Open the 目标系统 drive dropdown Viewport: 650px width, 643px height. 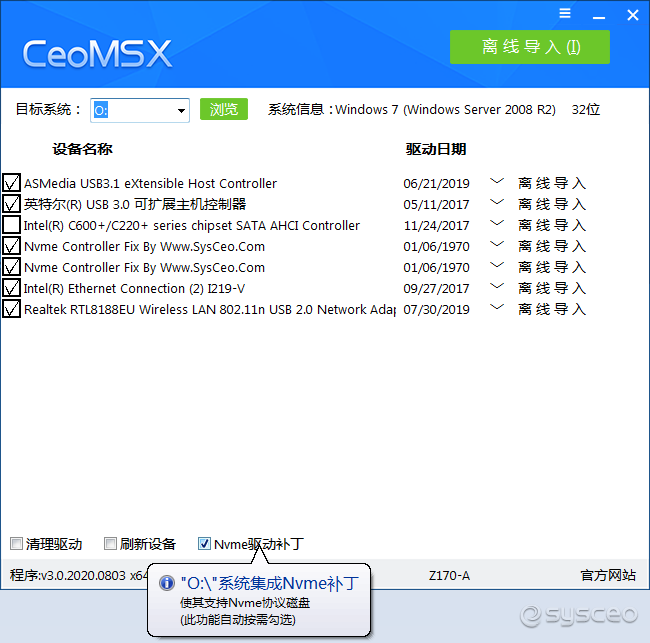pos(181,110)
